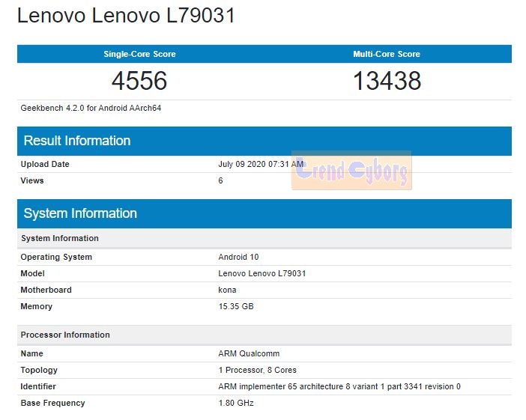Select the July 09 2020 07:31 AM value

[x=261, y=164]
